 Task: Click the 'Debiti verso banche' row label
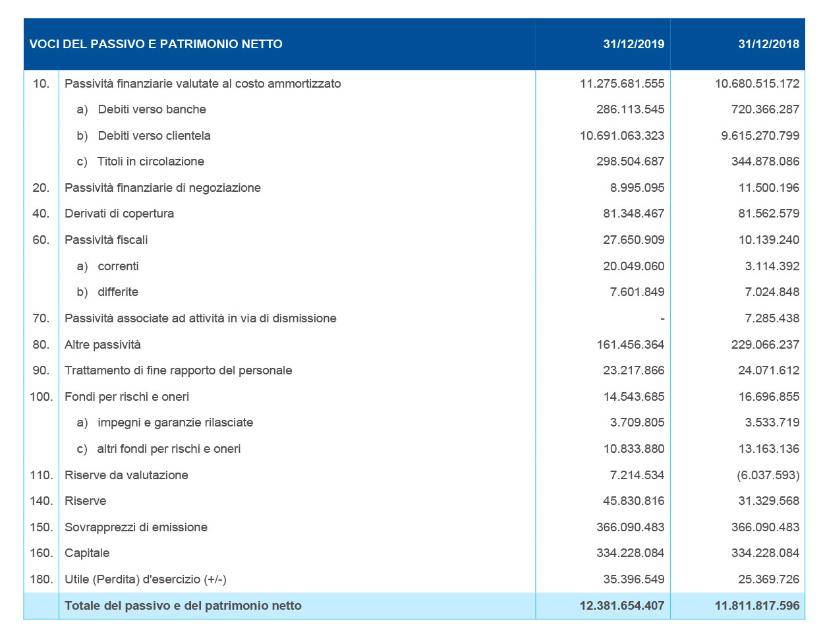(x=152, y=109)
